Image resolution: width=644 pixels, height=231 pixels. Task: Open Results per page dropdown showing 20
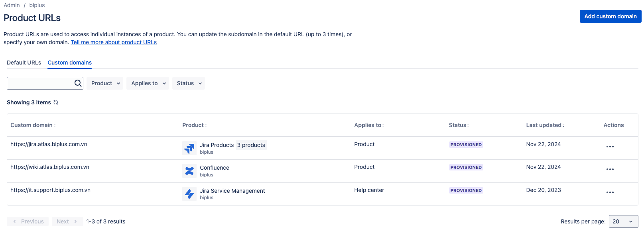(623, 221)
